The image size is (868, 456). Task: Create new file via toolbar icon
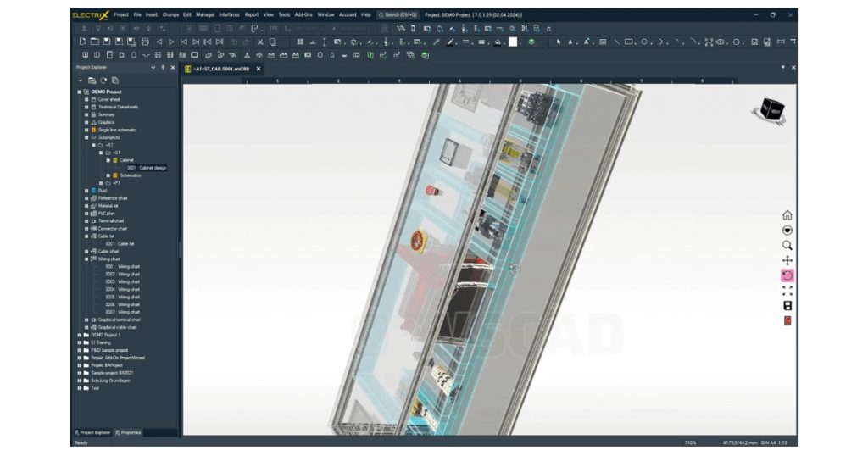click(x=82, y=42)
